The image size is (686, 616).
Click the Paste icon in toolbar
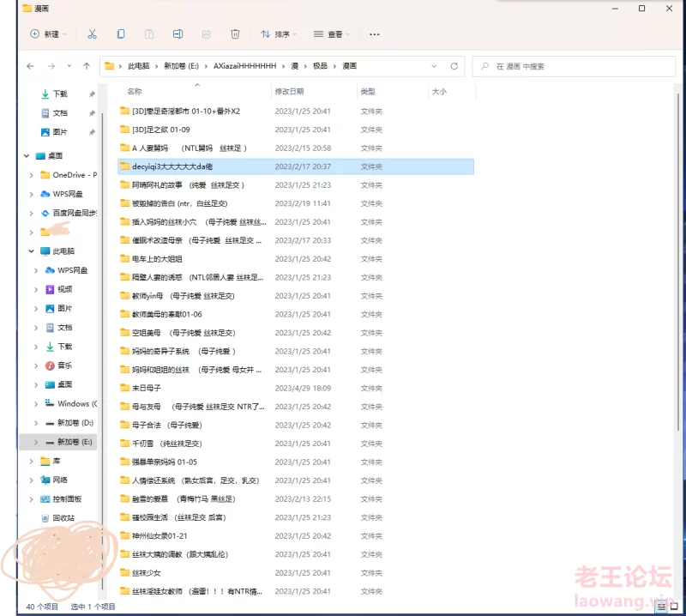tap(149, 34)
